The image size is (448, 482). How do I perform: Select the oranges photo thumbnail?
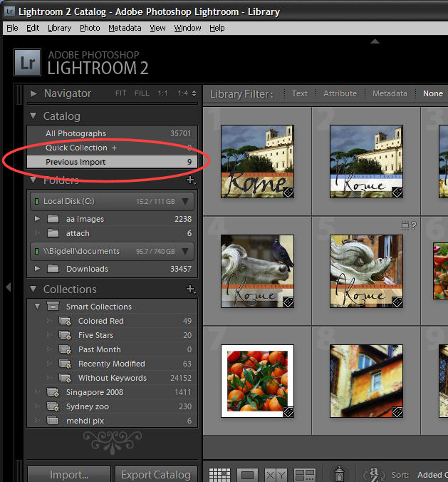pos(257,381)
